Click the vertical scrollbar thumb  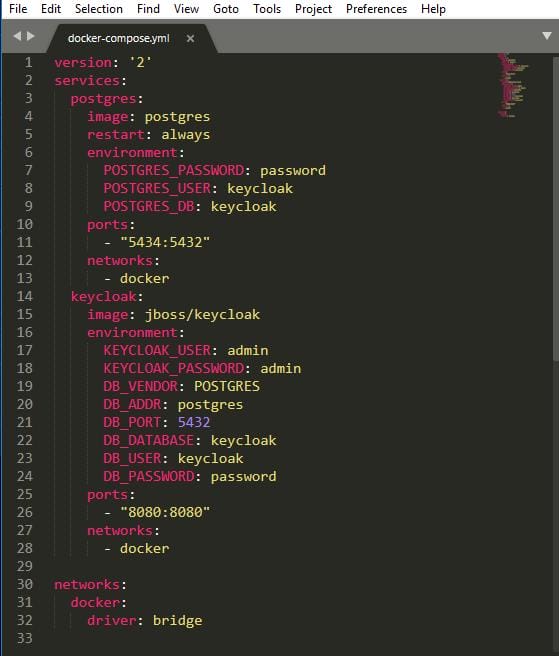point(556,208)
